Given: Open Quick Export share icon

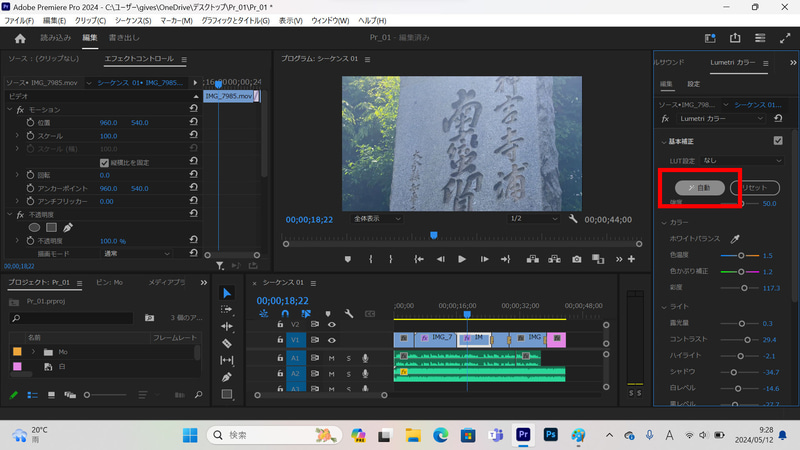Looking at the screenshot, I should pyautogui.click(x=735, y=38).
